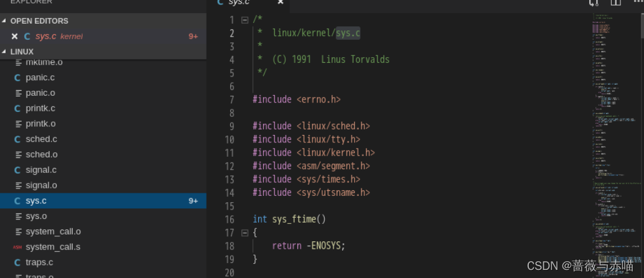Click on <linux/kernel.h> include
The height and width of the screenshot is (278, 644).
335,153
